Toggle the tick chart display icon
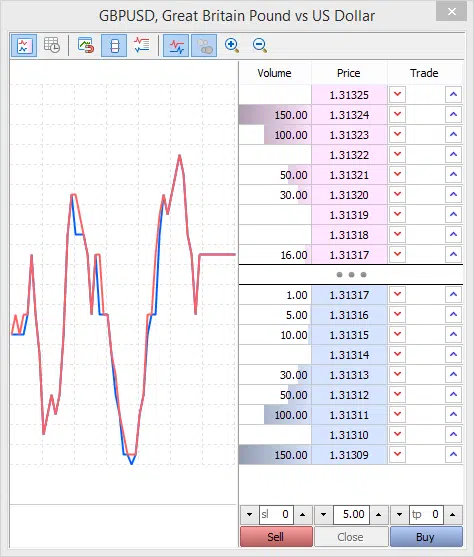This screenshot has height=557, width=474. [x=24, y=45]
